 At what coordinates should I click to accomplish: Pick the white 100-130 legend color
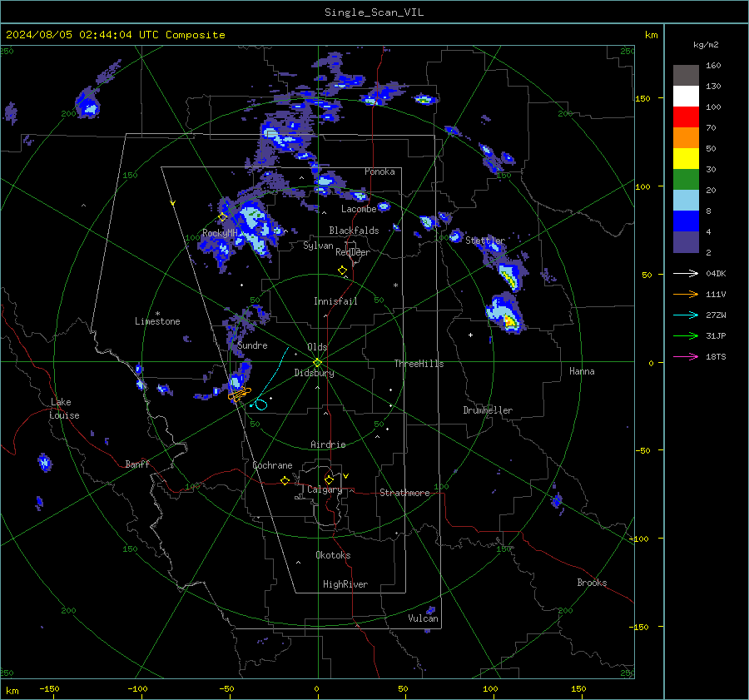coord(686,97)
